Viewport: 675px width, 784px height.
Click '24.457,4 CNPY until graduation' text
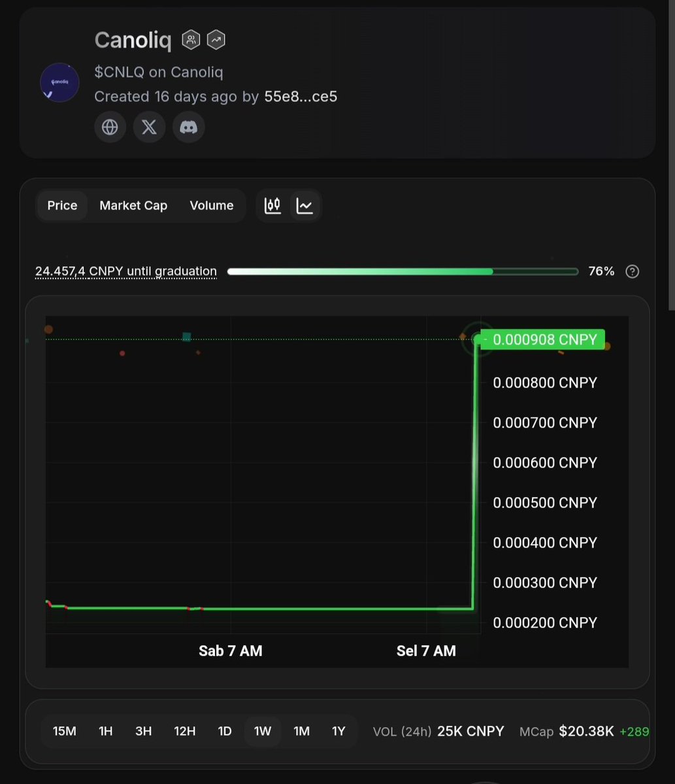pos(126,271)
